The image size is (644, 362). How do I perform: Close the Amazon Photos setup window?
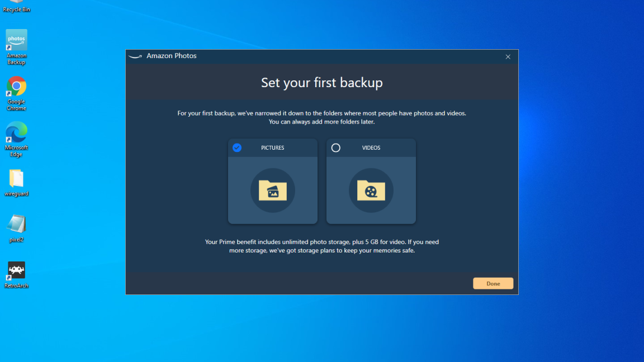[508, 56]
